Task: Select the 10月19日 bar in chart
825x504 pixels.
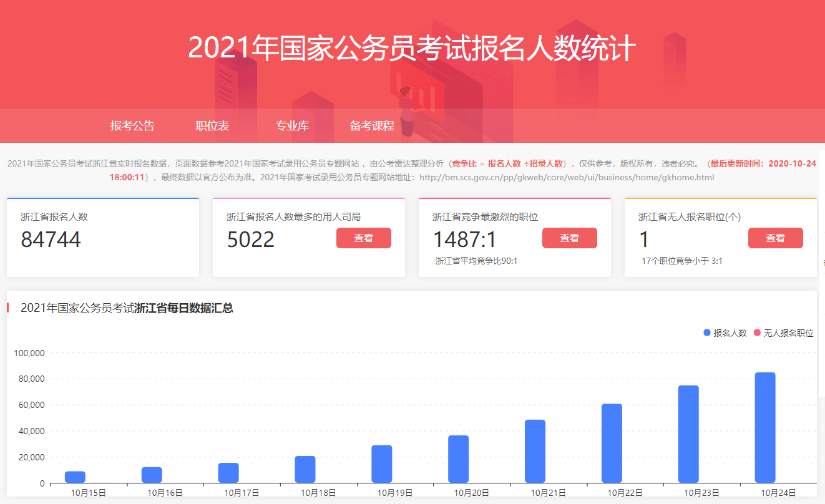Action: [382, 464]
